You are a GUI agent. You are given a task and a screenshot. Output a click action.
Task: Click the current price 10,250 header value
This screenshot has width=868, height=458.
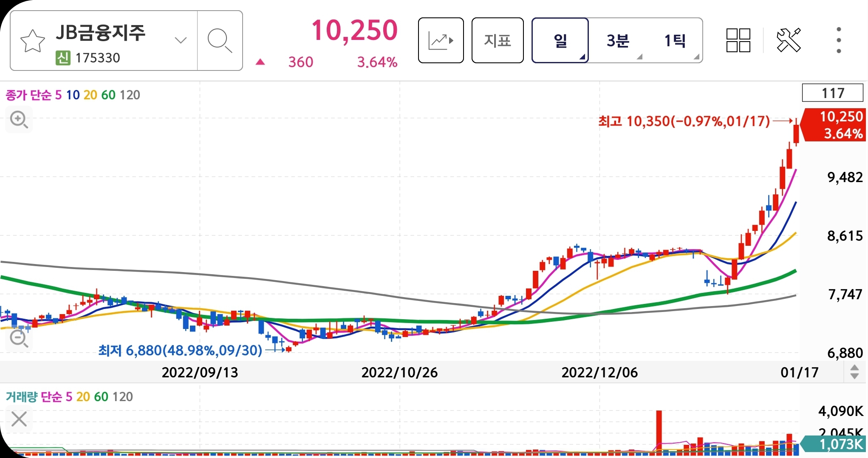tap(354, 31)
